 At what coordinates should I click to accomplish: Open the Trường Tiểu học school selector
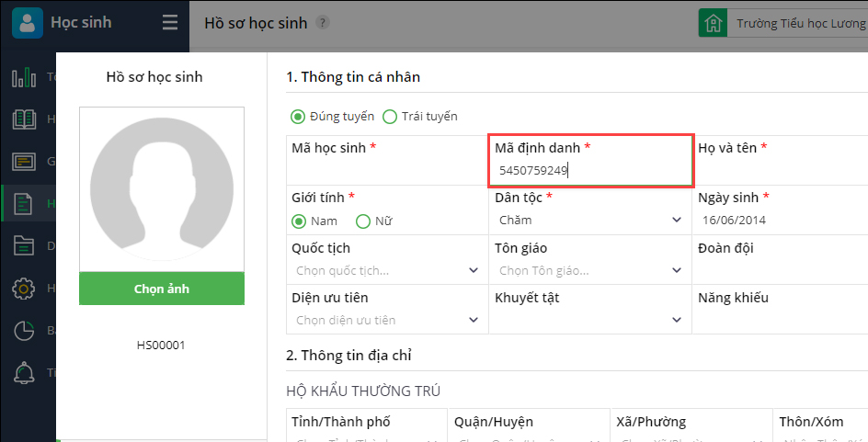pyautogui.click(x=797, y=23)
